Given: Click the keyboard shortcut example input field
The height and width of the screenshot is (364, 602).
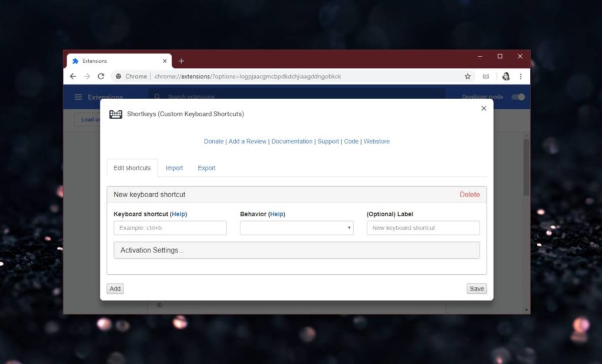Looking at the screenshot, I should click(170, 228).
